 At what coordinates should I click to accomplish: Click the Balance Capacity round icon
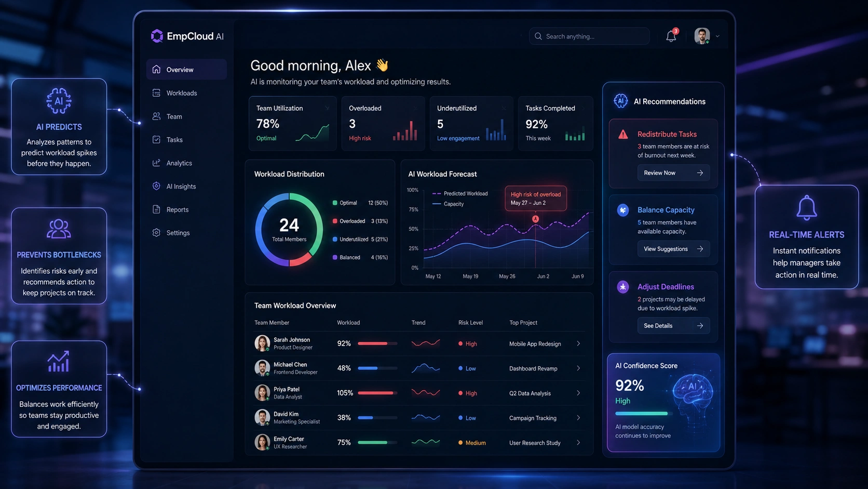(x=623, y=210)
